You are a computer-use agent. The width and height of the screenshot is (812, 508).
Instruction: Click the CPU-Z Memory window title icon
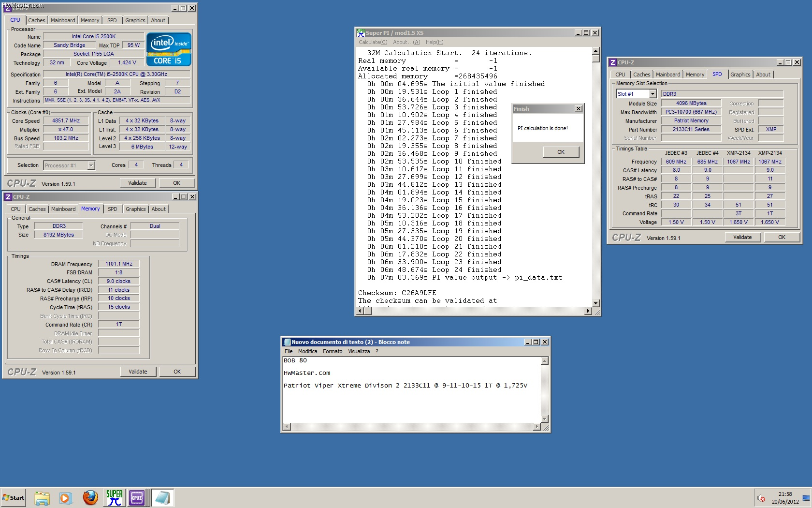click(x=8, y=197)
